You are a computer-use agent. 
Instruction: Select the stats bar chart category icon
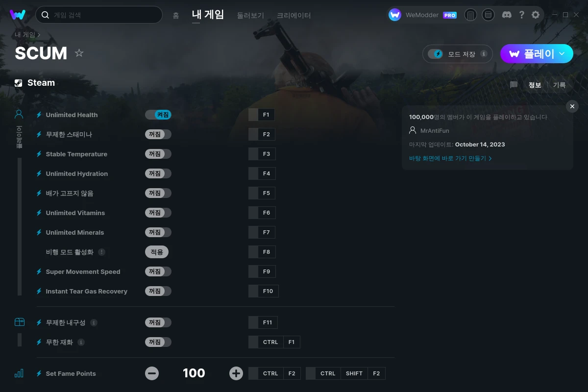(x=19, y=373)
